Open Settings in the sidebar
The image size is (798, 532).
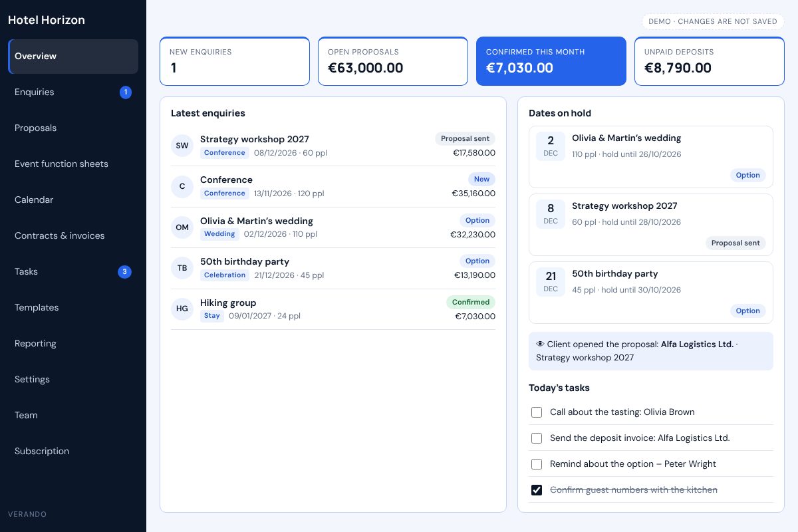pos(73,380)
